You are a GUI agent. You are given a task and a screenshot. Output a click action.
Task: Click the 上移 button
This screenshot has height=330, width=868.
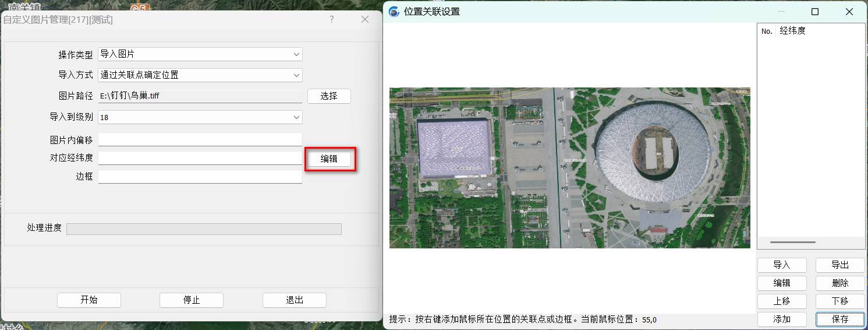(782, 301)
